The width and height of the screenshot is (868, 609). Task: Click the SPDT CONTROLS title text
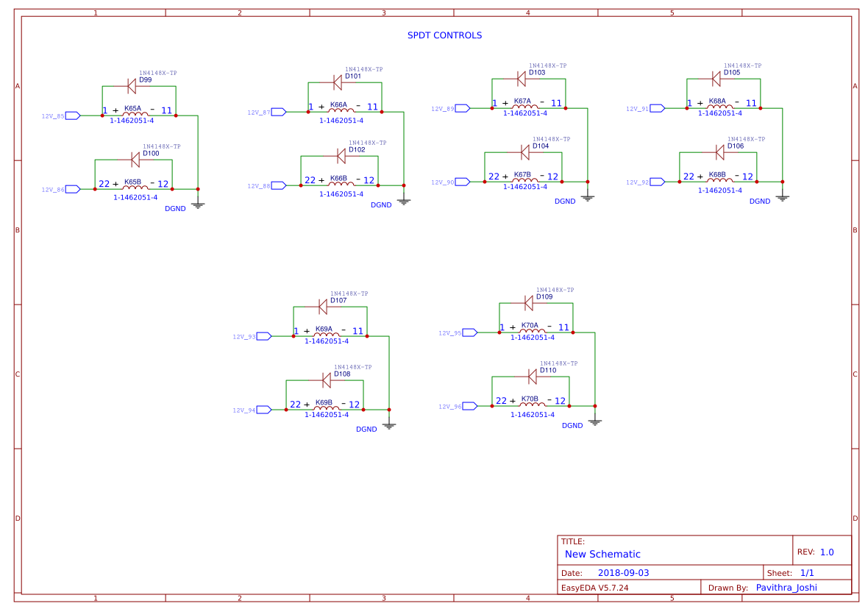click(x=445, y=35)
